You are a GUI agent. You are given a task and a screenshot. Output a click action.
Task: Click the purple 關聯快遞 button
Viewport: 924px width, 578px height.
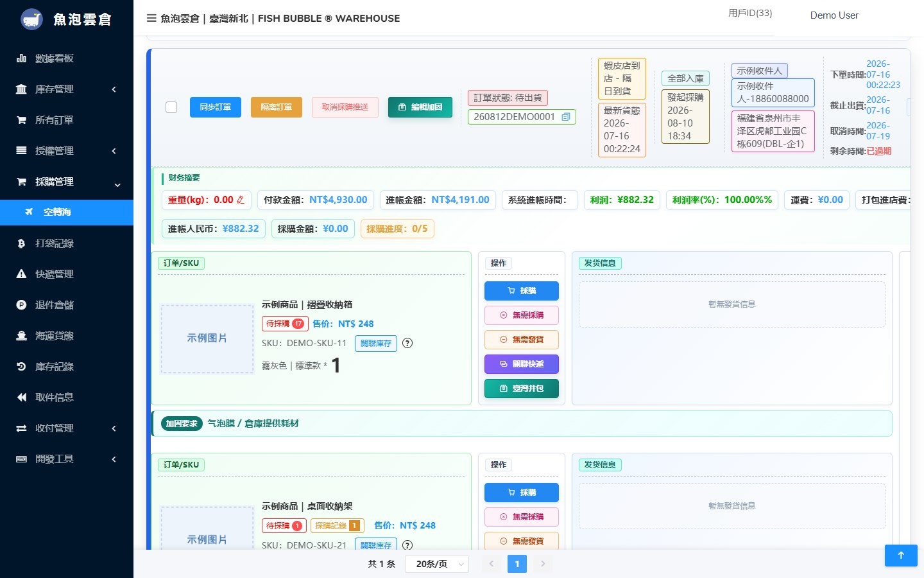(x=522, y=364)
